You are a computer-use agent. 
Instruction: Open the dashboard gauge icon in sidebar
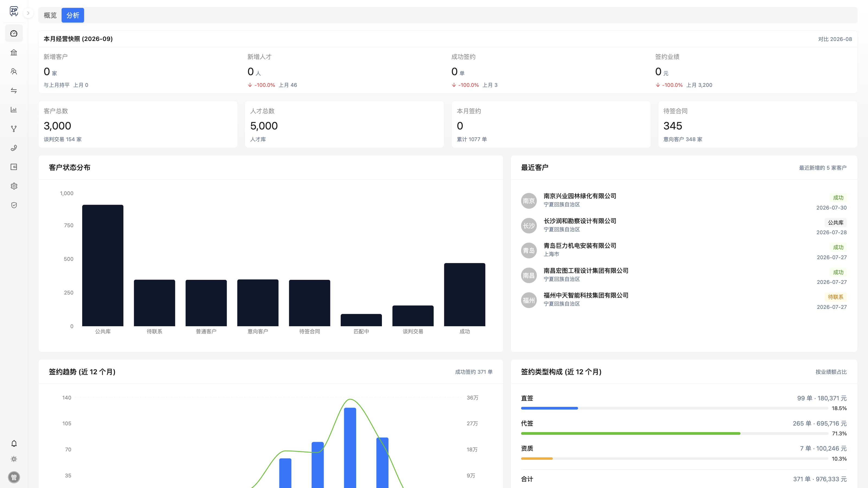click(14, 33)
